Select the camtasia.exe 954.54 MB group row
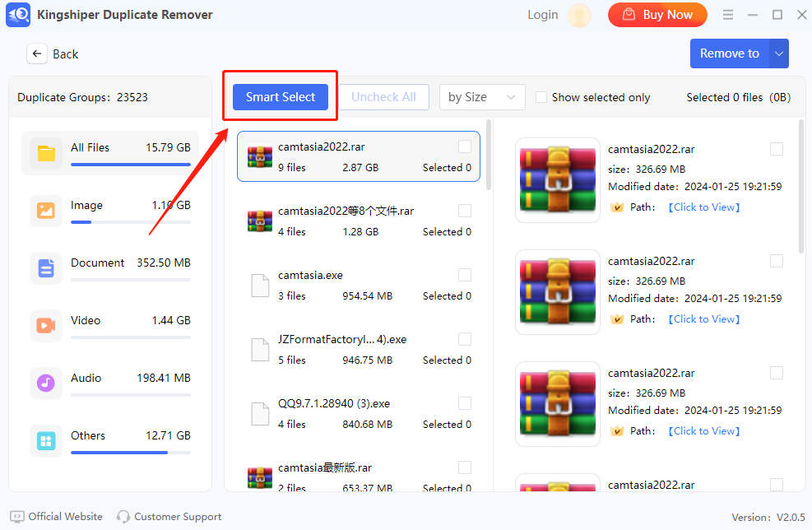Image resolution: width=812 pixels, height=530 pixels. 359,286
